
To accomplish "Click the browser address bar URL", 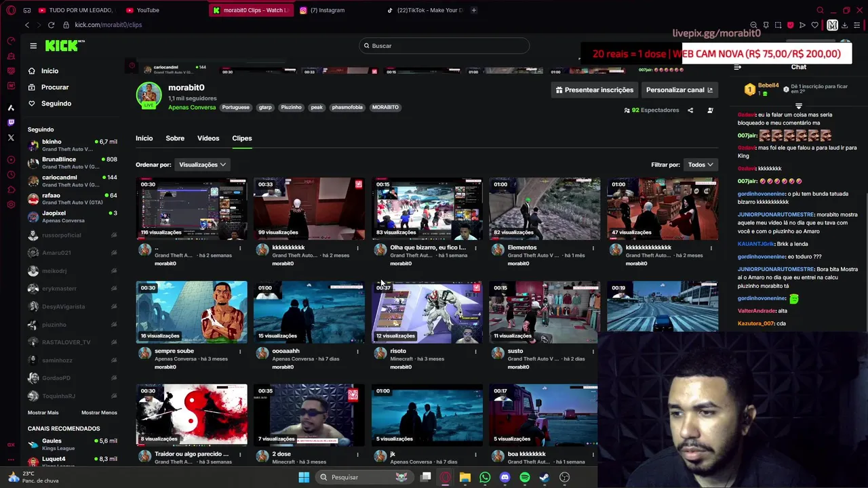I will coord(108,25).
